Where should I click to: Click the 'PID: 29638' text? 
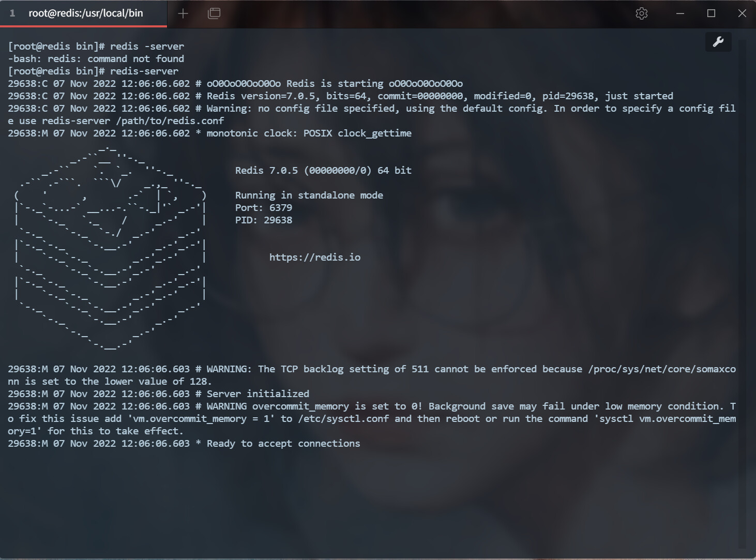[264, 220]
